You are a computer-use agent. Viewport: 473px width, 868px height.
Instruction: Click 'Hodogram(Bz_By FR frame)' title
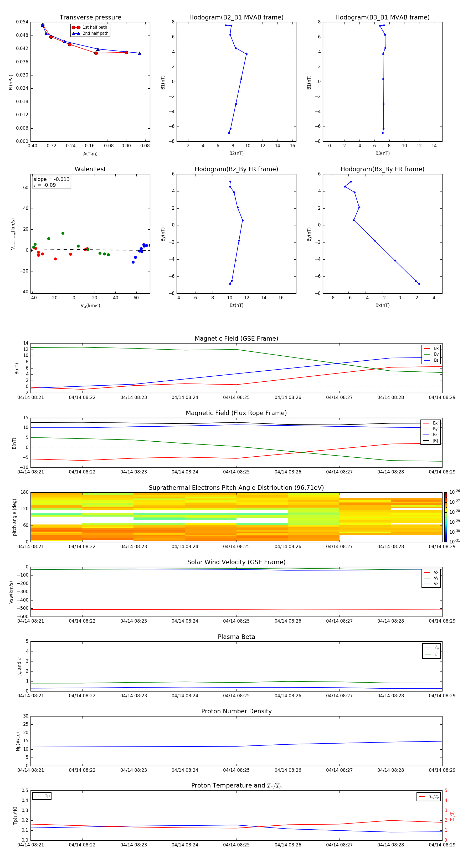(x=236, y=169)
